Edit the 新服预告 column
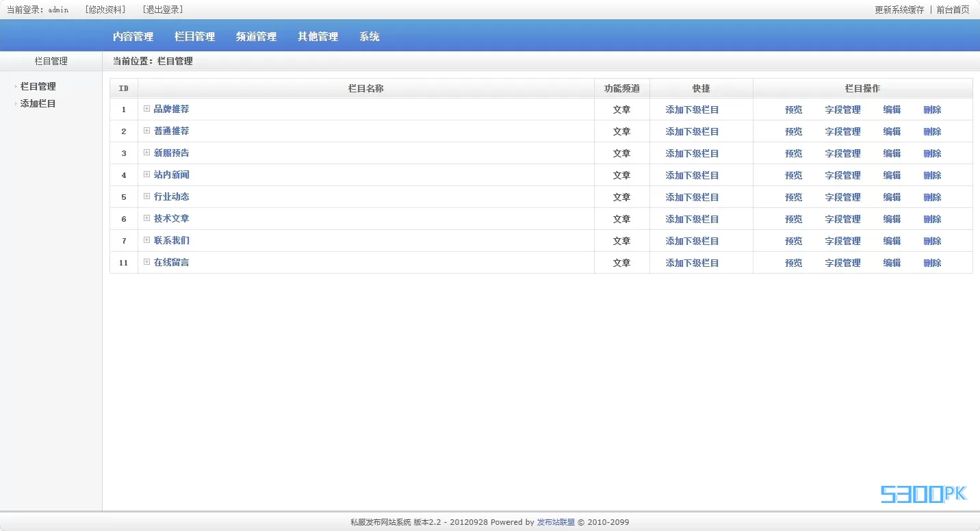 click(892, 153)
